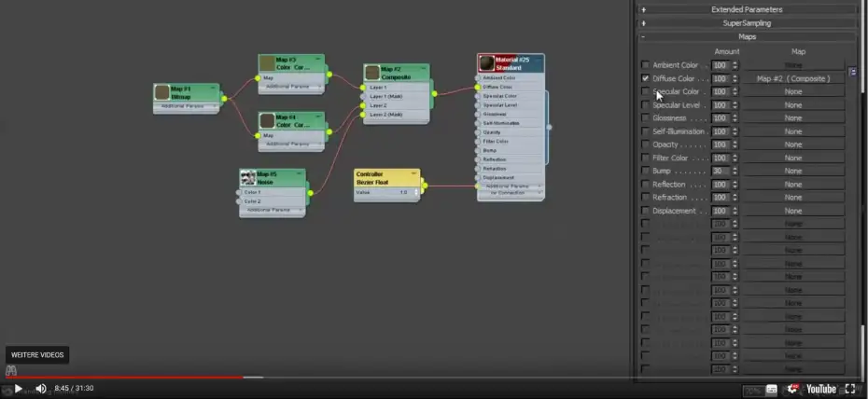Click the binoculars icon below Weitere Videos

[11, 371]
